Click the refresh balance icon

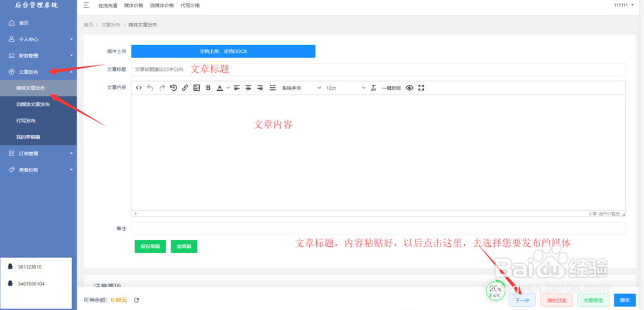pos(137,300)
